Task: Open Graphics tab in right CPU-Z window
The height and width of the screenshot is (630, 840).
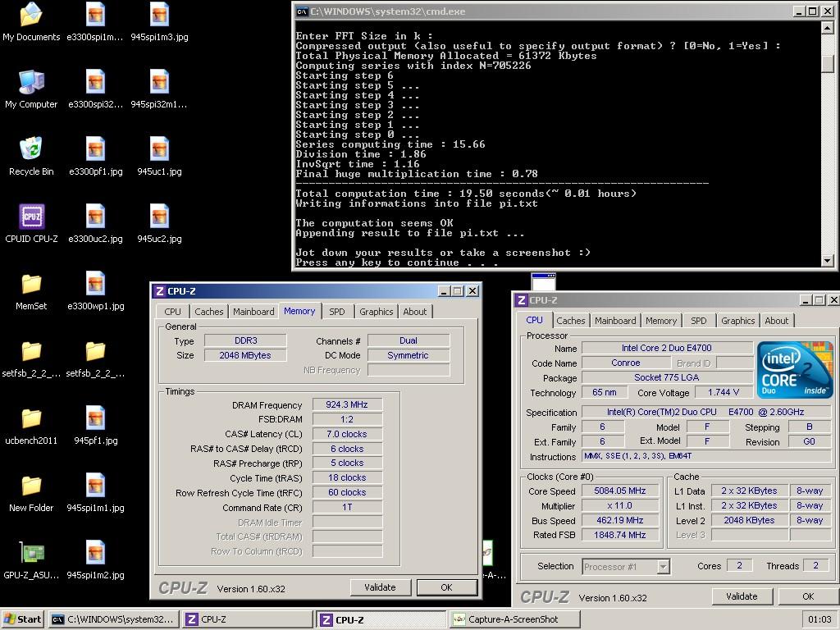Action: coord(737,321)
